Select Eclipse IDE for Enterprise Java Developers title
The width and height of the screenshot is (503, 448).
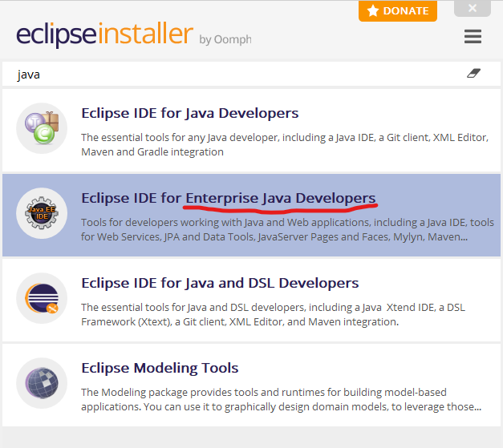coord(229,199)
